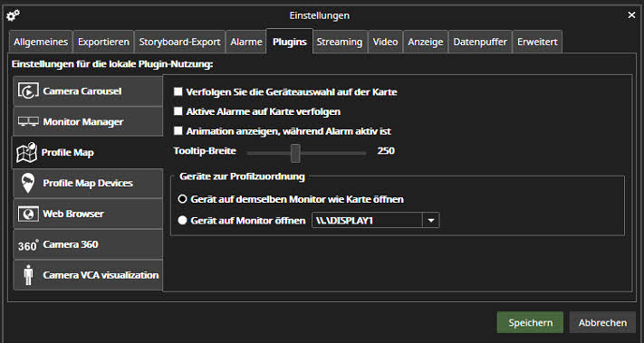
Task: Enable Verfolgen Sie die Geräteauswahl checkbox
Action: coord(178,91)
